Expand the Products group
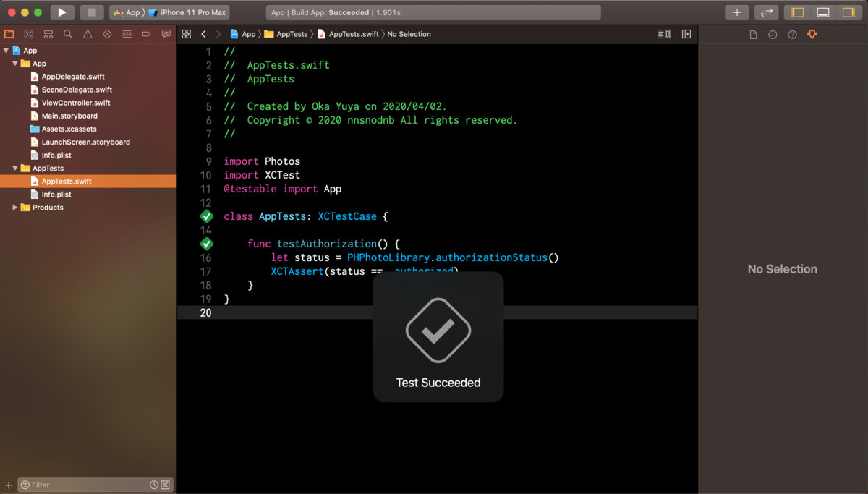 point(14,208)
